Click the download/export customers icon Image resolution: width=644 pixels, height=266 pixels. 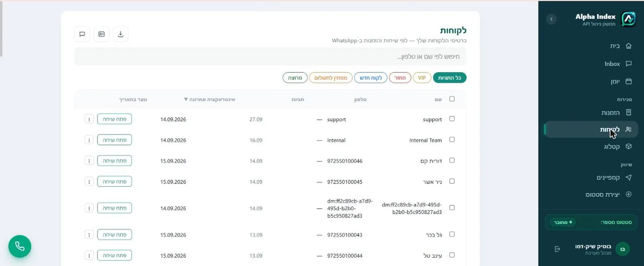121,34
